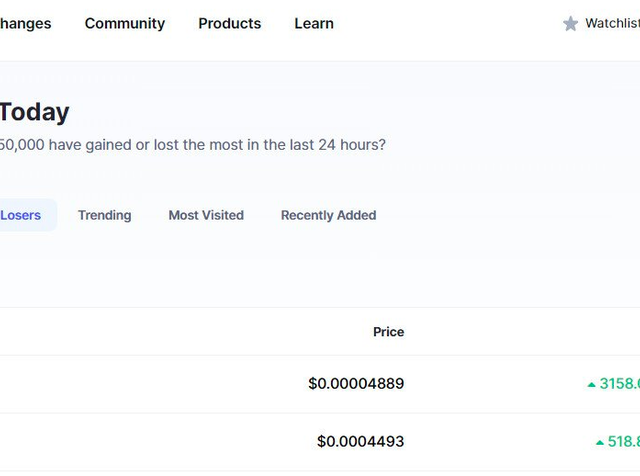The image size is (640, 476).
Task: Click the 3158 percent gain value
Action: (x=619, y=384)
